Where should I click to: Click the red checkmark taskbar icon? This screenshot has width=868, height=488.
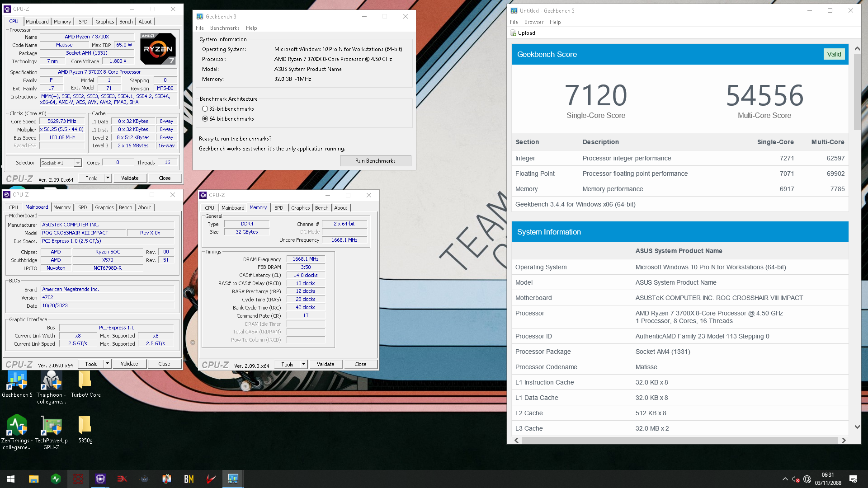(211, 479)
